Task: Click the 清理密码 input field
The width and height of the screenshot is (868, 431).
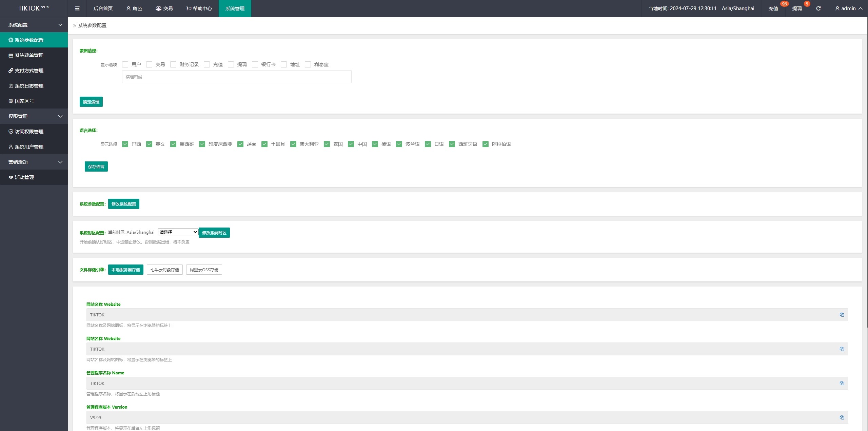Action: [237, 77]
